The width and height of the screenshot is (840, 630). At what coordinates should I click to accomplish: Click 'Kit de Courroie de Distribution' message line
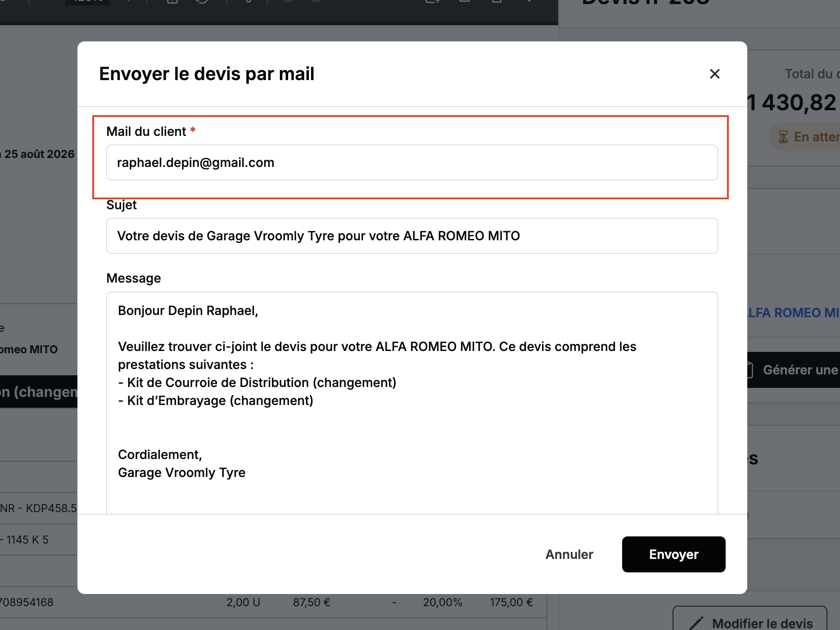(257, 382)
